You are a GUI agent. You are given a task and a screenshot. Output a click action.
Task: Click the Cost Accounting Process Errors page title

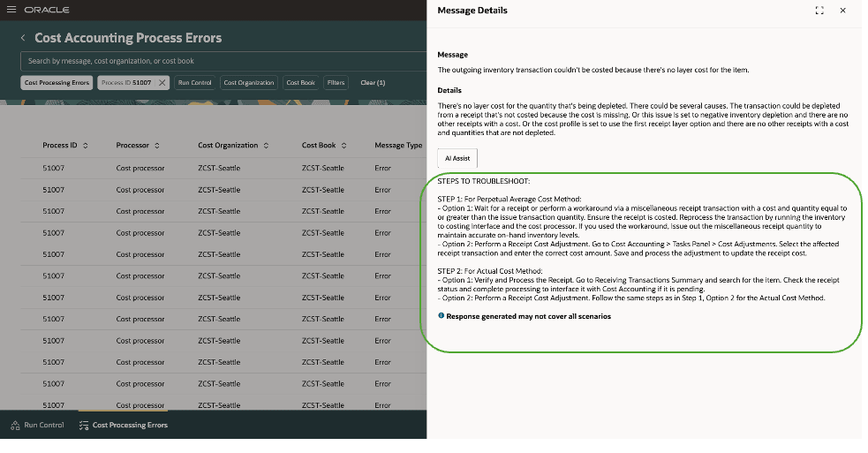pos(128,38)
